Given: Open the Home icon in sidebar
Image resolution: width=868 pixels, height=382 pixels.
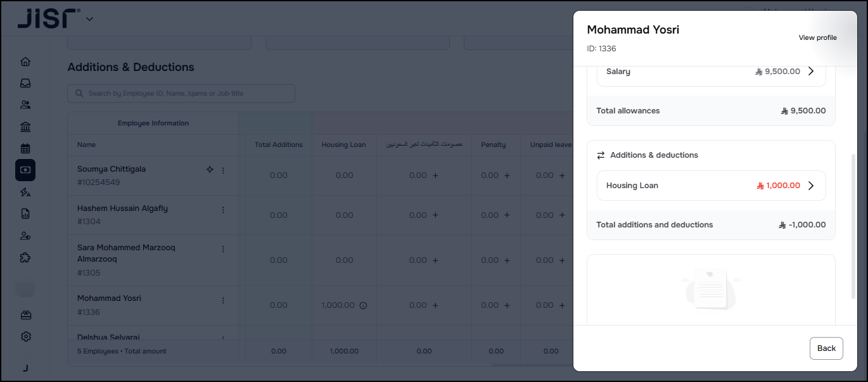Looking at the screenshot, I should click(x=25, y=62).
